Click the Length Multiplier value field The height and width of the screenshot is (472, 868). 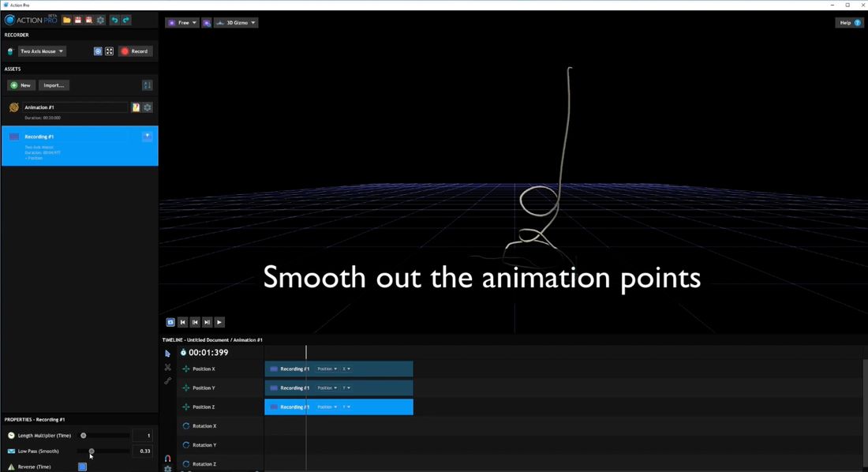[x=142, y=436]
